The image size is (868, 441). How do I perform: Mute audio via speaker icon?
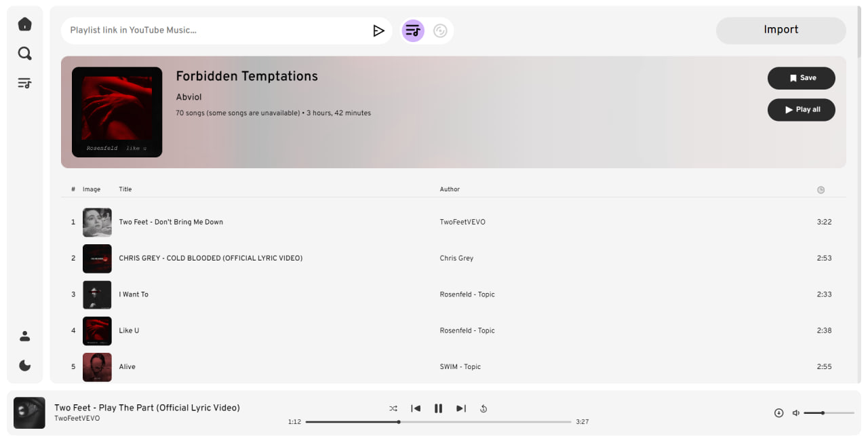796,413
